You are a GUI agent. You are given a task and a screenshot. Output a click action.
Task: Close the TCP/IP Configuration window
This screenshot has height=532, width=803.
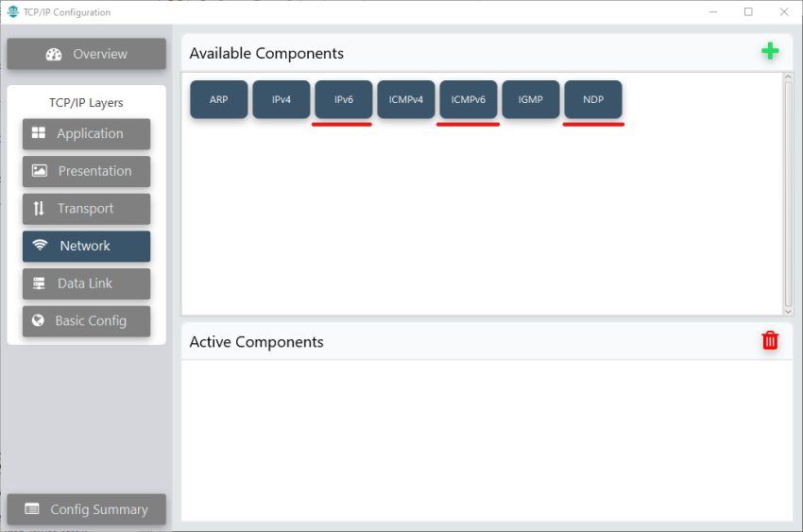coord(783,11)
